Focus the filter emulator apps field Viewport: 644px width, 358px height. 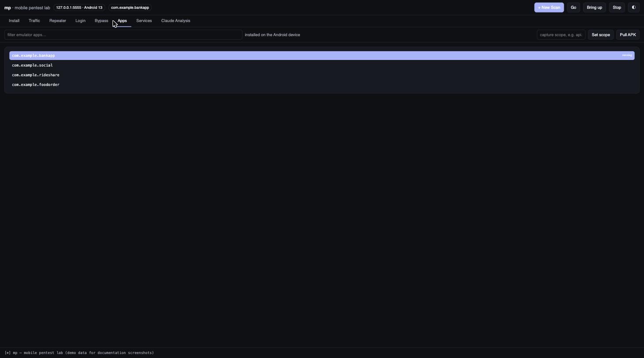tap(123, 35)
